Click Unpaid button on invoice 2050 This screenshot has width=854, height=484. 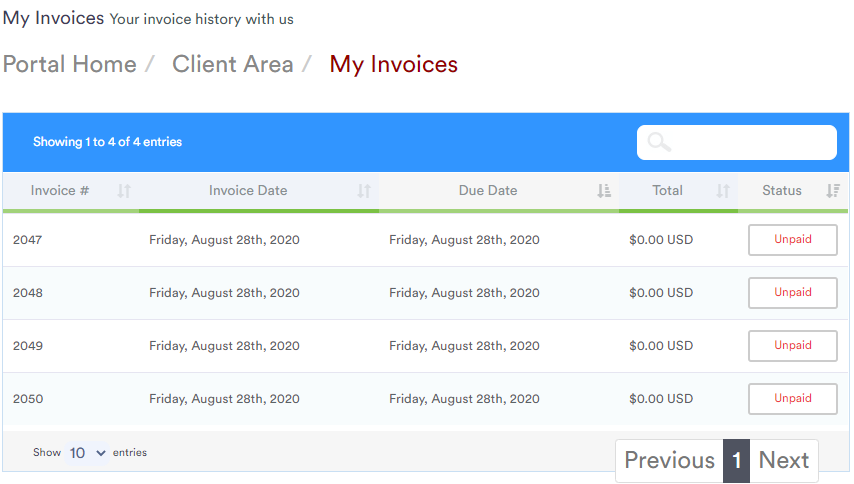tap(792, 399)
